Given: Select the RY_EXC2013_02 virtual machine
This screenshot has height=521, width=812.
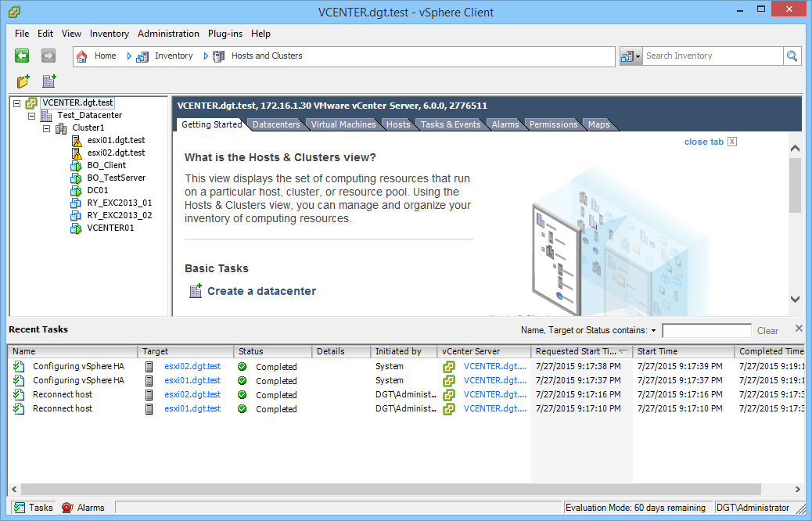Looking at the screenshot, I should click(120, 215).
